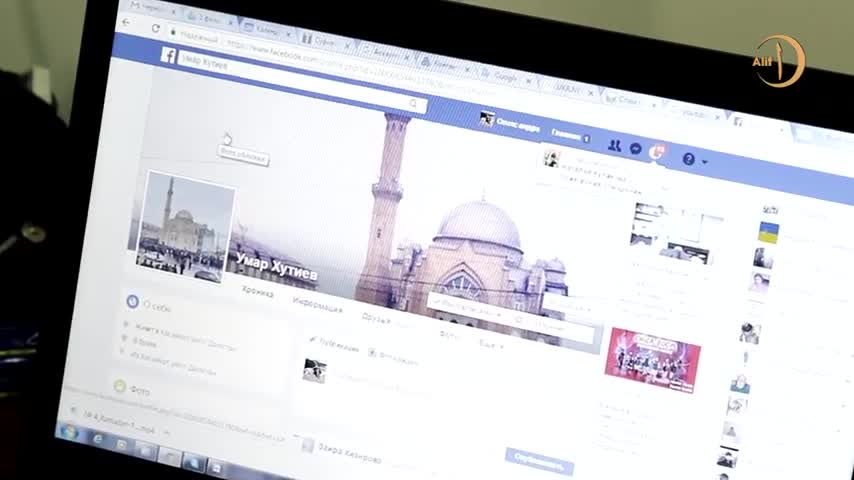Click the screenshot thumbnail in right column
854x480 pixels.
pos(674,233)
